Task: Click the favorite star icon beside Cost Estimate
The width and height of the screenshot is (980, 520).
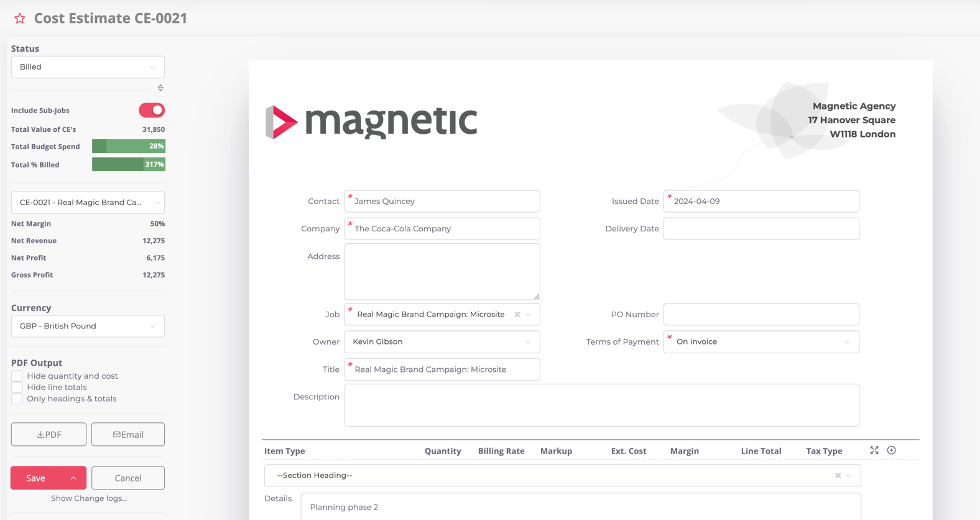Action: 20,19
